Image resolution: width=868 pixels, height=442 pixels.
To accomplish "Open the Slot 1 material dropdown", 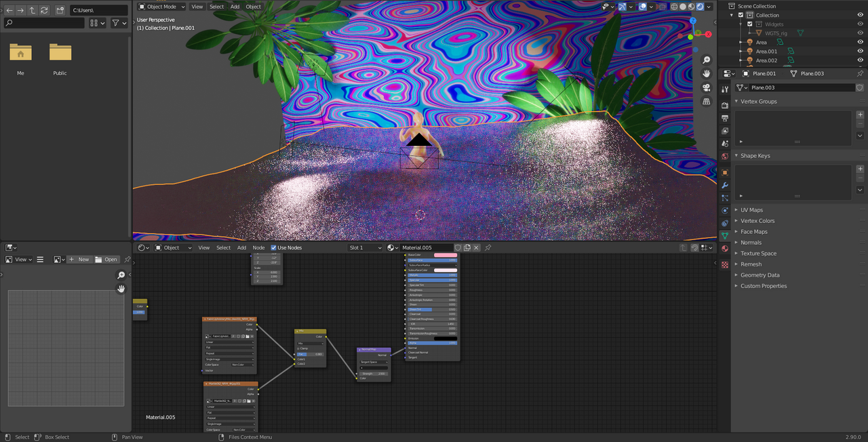I will [366, 247].
